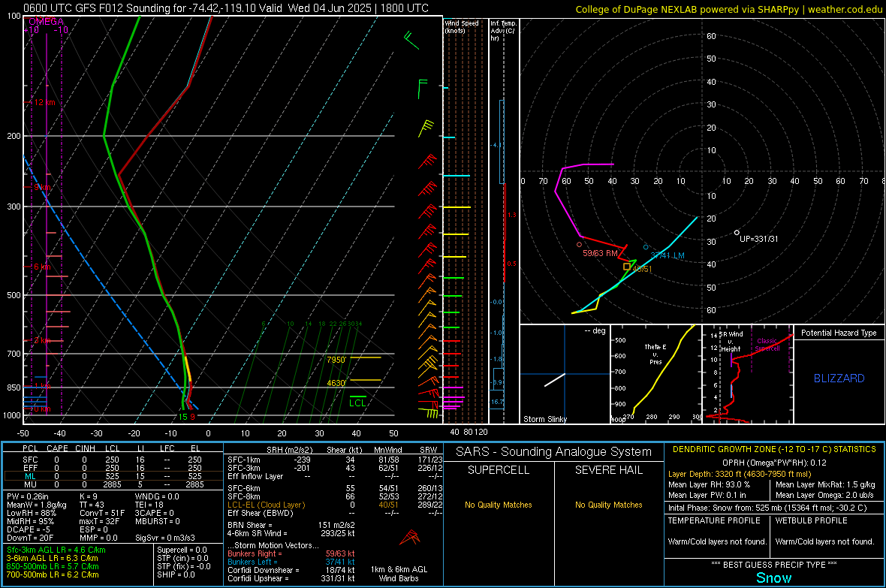Click the OPRH (Omega*PW*RH): 0.12 line

[774, 463]
